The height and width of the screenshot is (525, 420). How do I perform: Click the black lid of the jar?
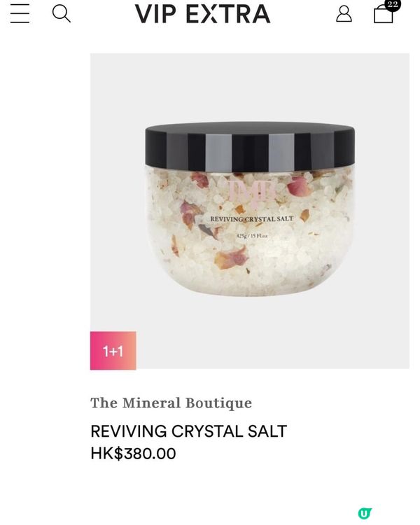pyautogui.click(x=250, y=146)
